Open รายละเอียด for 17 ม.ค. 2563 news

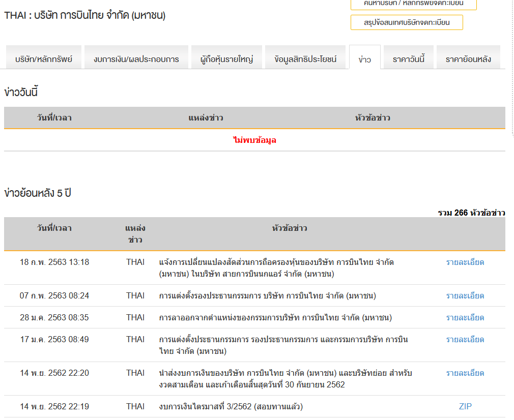click(465, 340)
